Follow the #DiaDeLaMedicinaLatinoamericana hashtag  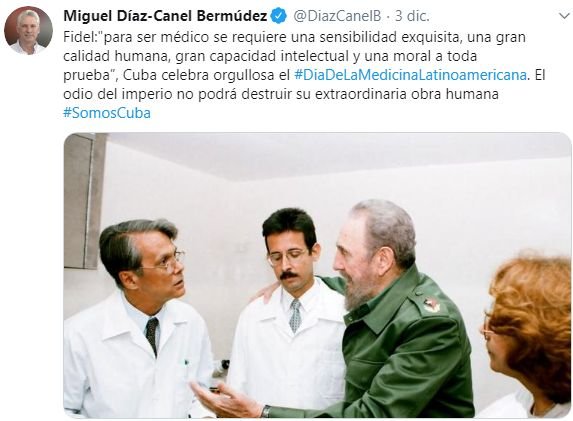click(410, 75)
